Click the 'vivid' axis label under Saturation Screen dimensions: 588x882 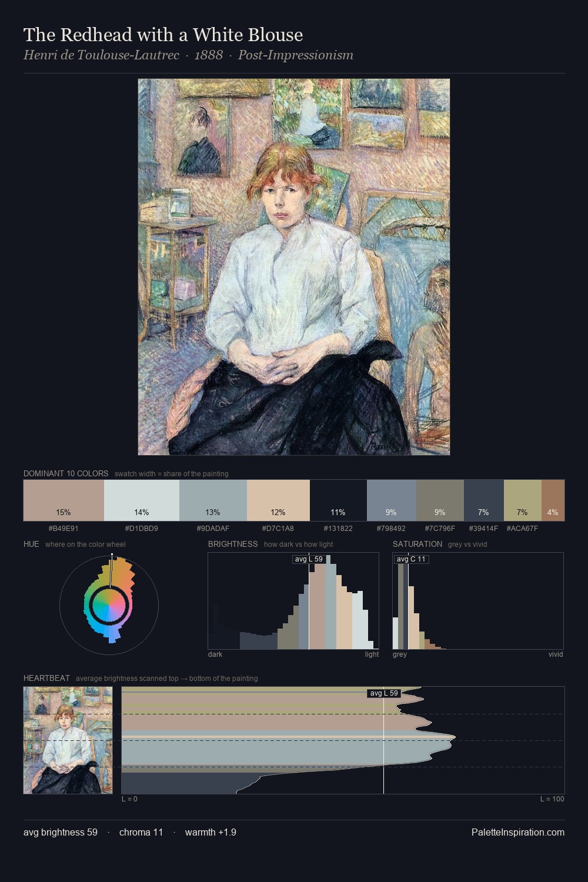556,654
